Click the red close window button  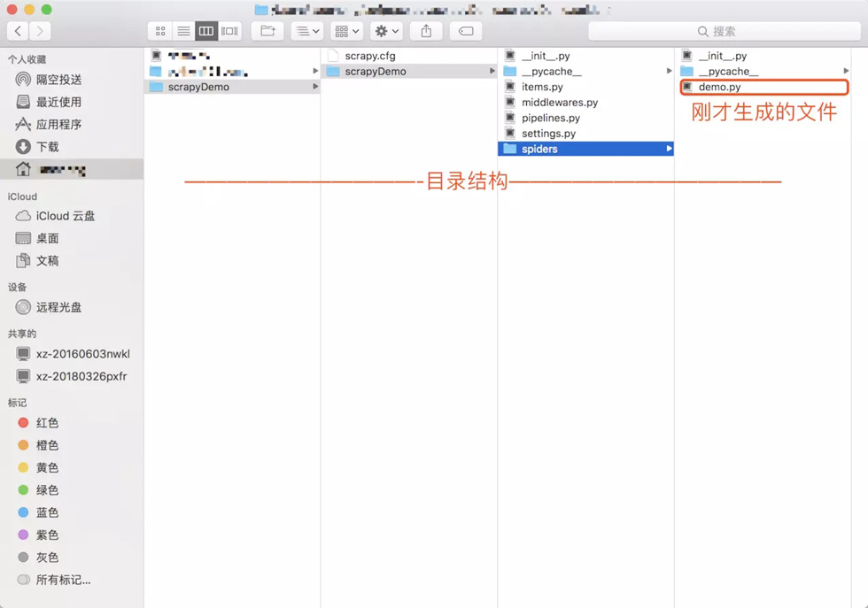[x=12, y=10]
